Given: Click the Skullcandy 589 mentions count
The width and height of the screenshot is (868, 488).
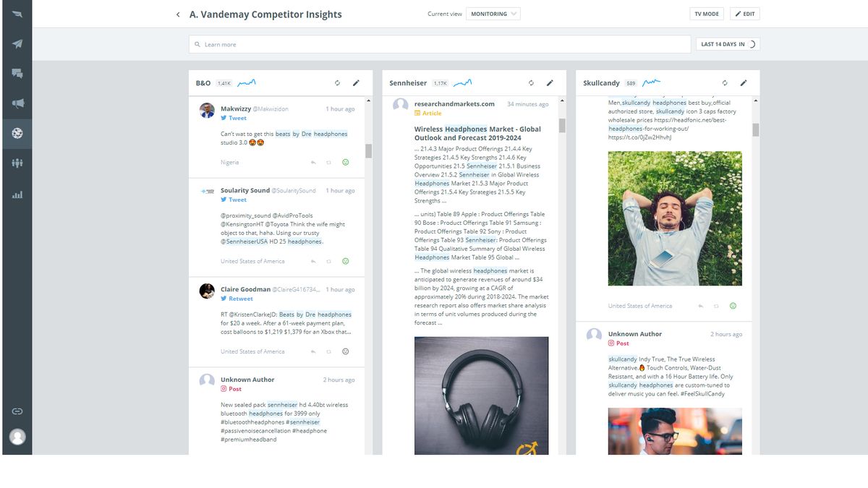Looking at the screenshot, I should coord(631,83).
